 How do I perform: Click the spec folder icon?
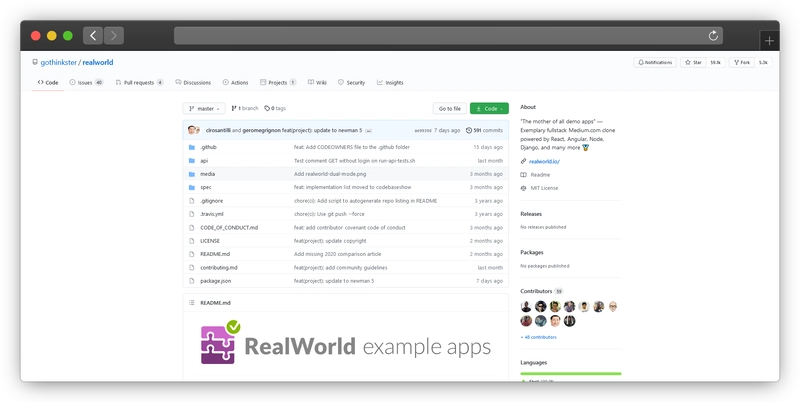click(x=192, y=187)
